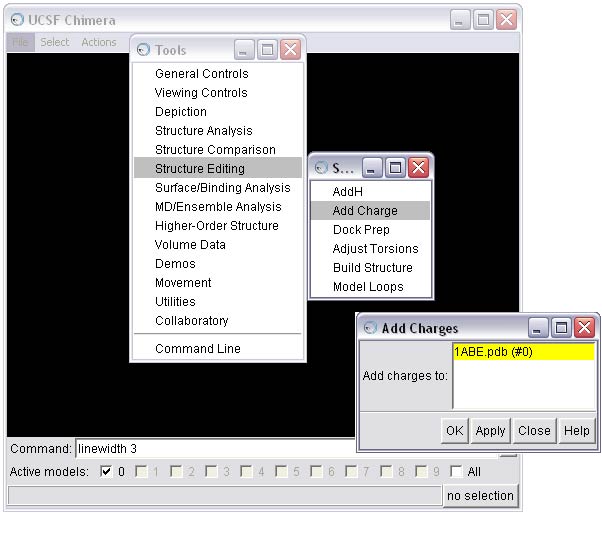Viewport: 602px width, 537px height.
Task: Open Command Line from Tools menu
Action: [x=197, y=349]
